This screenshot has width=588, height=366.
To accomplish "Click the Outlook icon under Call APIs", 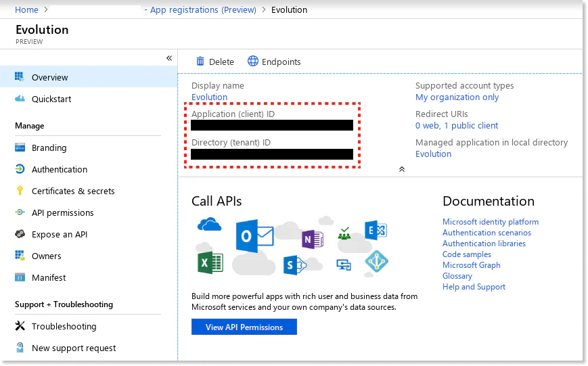I will click(254, 236).
